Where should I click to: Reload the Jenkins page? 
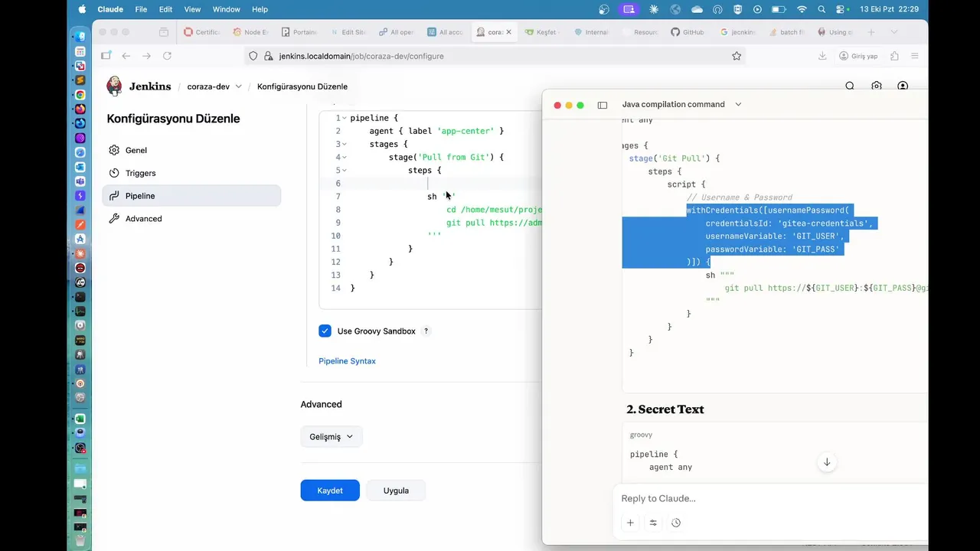pyautogui.click(x=167, y=56)
